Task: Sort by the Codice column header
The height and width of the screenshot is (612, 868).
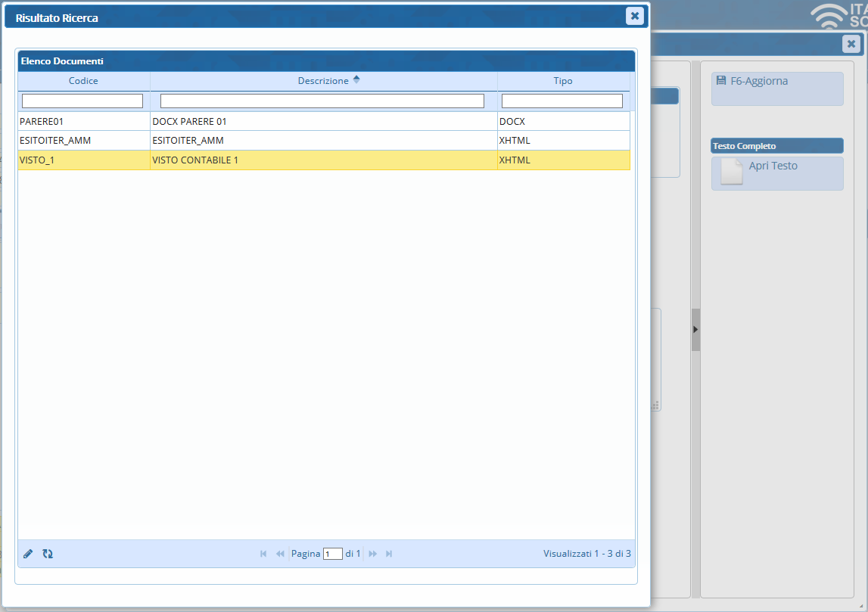Action: pyautogui.click(x=83, y=81)
